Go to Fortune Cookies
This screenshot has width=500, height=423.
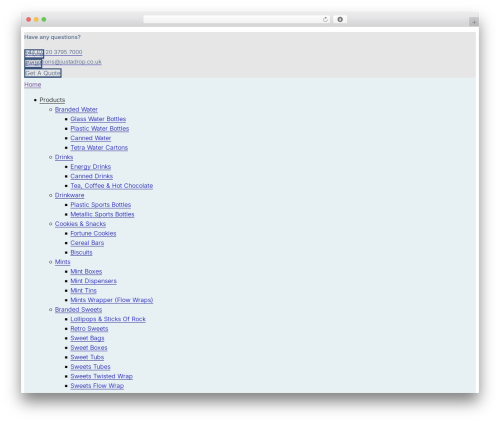[x=93, y=233]
